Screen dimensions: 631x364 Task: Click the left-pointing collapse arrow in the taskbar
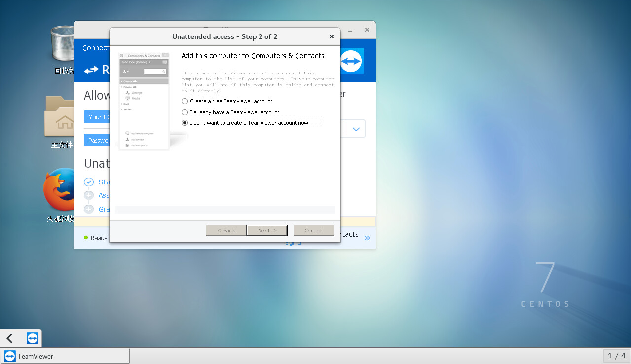click(x=8, y=338)
